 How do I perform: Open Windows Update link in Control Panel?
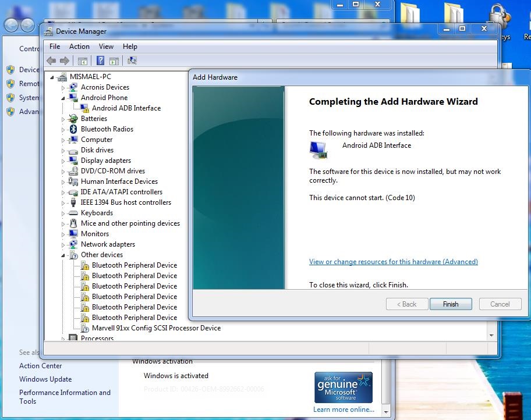point(45,379)
